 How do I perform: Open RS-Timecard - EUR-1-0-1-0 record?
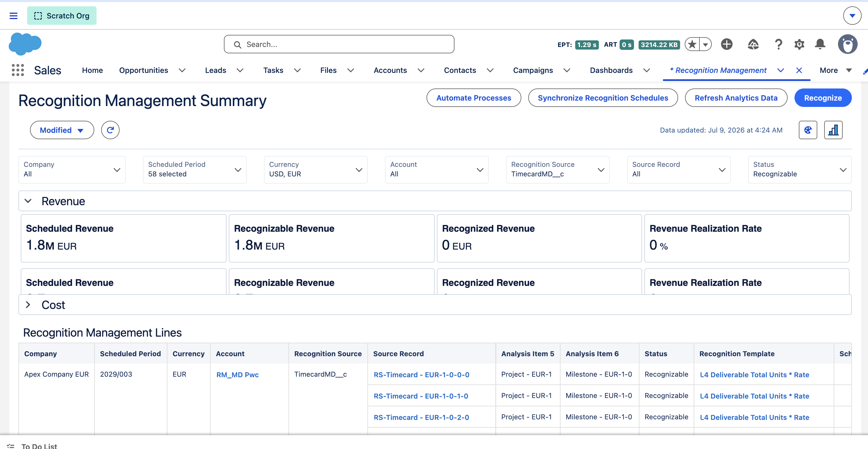(420, 396)
